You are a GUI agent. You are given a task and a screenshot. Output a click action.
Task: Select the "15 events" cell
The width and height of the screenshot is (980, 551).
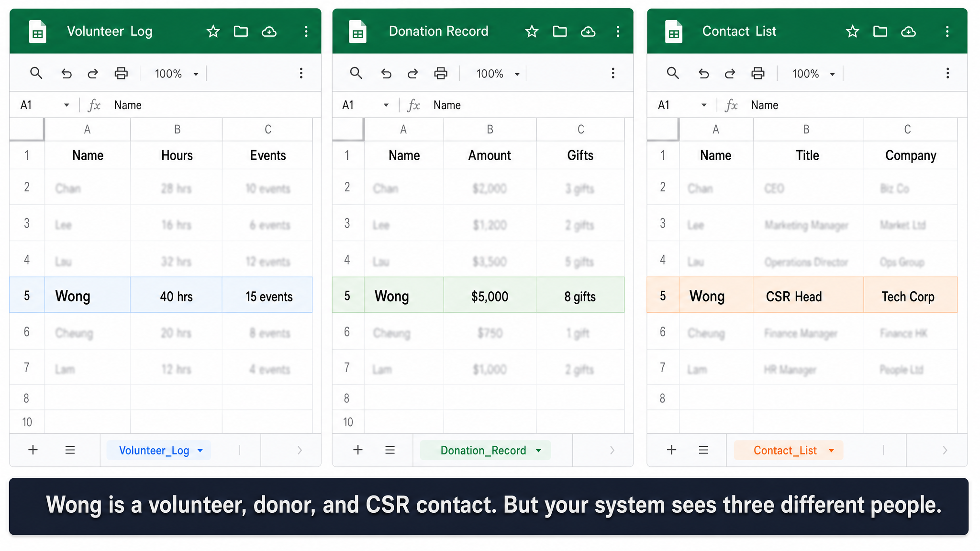point(267,295)
